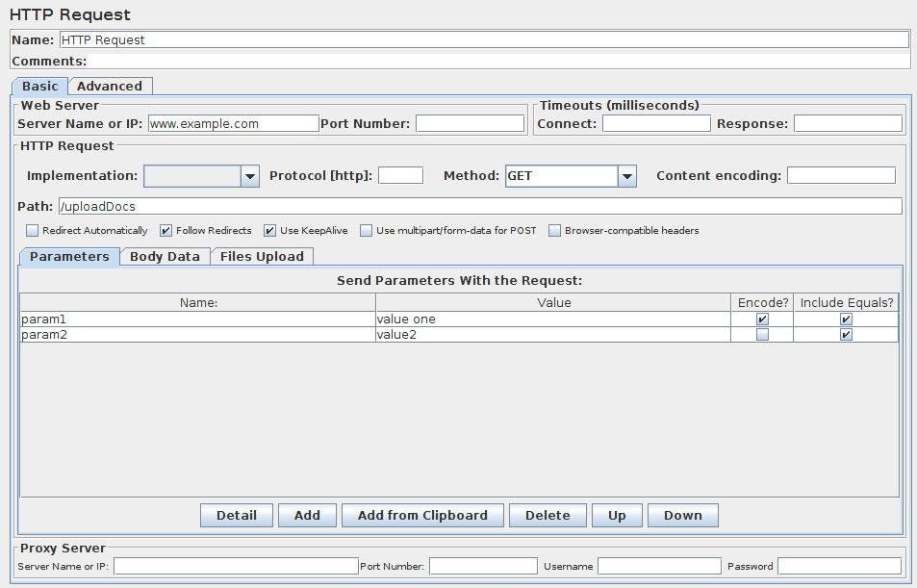Open the Body Data tab
Viewport: 917px width, 588px height.
[x=165, y=256]
